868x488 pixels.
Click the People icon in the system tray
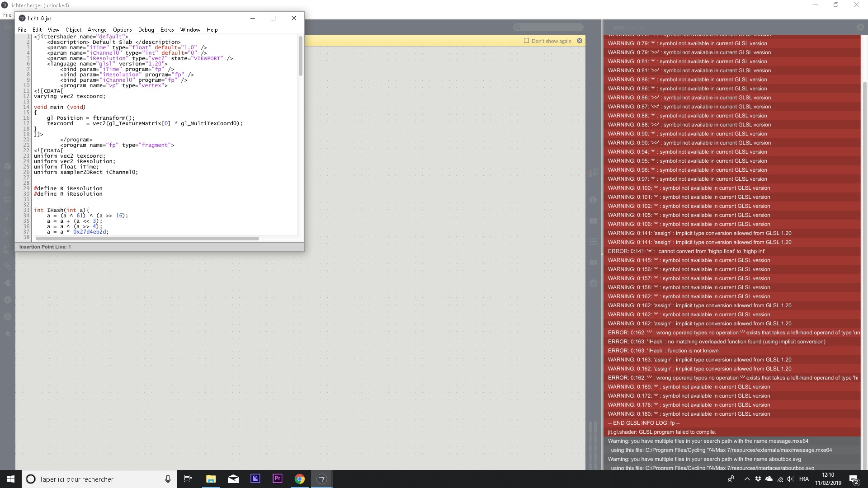(731, 479)
